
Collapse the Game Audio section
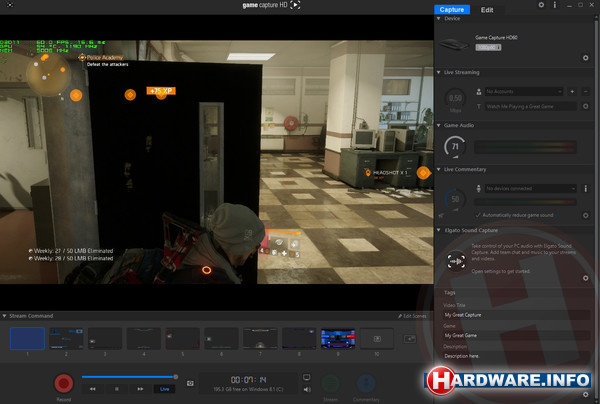coord(439,125)
